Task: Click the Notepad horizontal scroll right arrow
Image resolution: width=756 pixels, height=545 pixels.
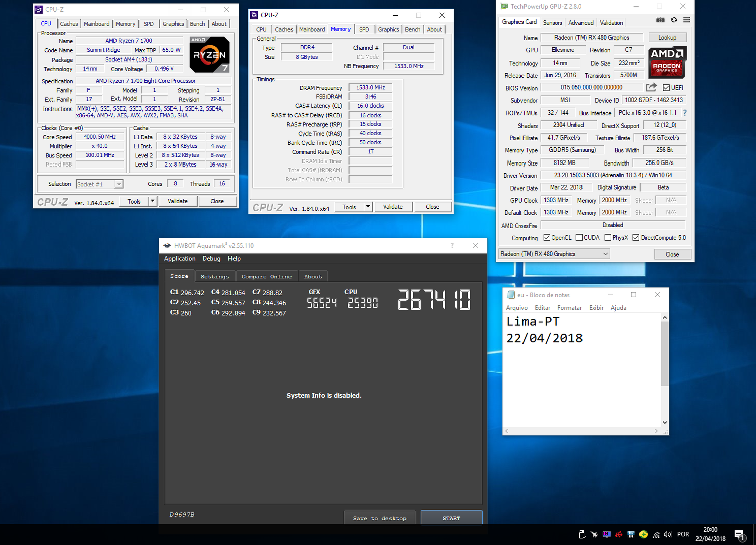Action: (656, 431)
